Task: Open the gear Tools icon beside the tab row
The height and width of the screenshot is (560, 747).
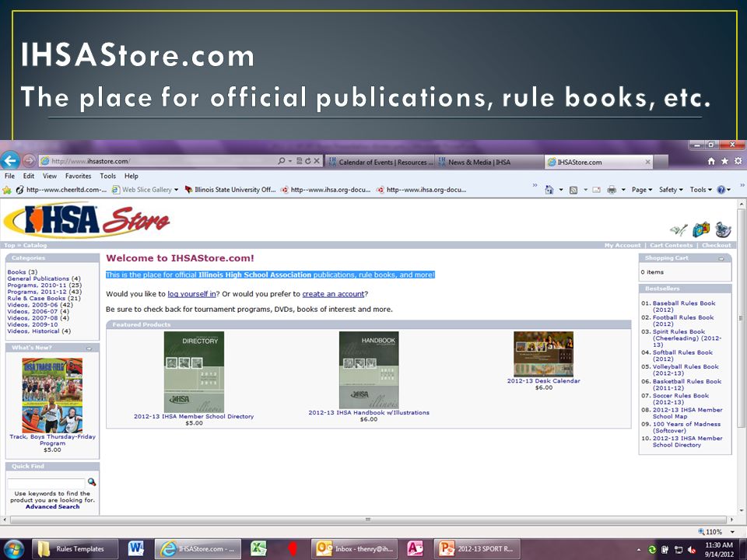Action: tap(738, 162)
